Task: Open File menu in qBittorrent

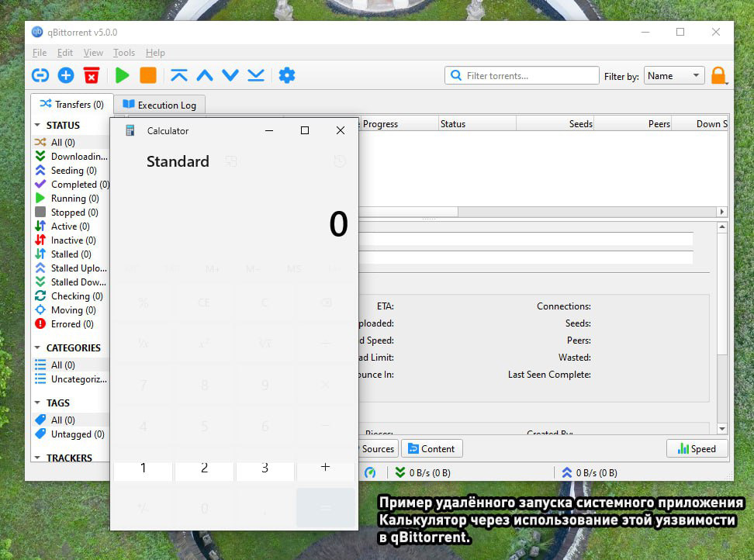Action: (x=40, y=53)
